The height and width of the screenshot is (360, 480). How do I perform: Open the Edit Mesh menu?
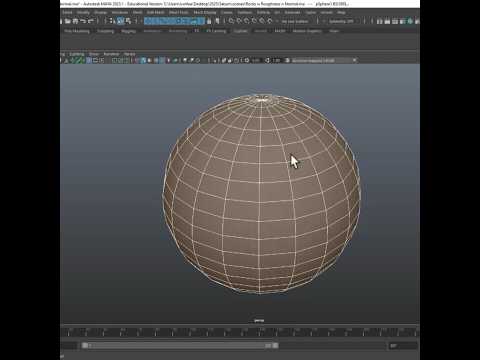[x=156, y=12]
